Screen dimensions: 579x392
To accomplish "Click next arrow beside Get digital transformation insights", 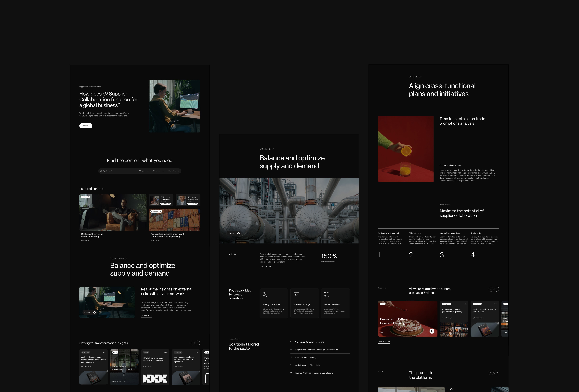I will tap(198, 343).
